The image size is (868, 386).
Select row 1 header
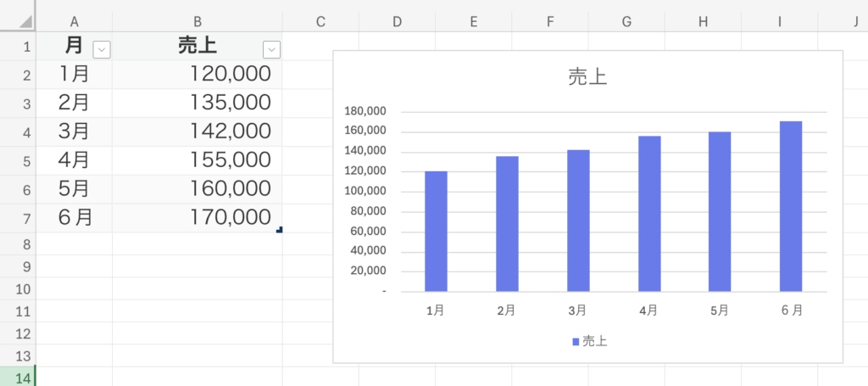point(18,47)
